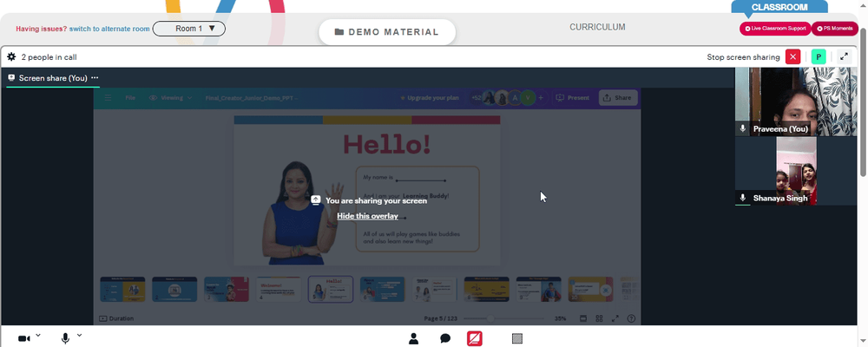
Task: Click the Present button
Action: 573,98
